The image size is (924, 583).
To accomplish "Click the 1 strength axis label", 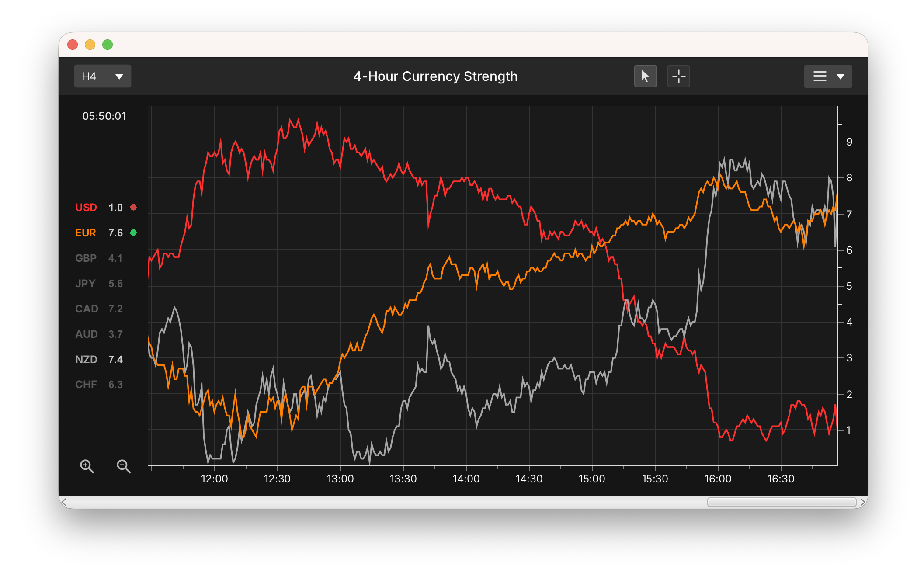I will [849, 430].
